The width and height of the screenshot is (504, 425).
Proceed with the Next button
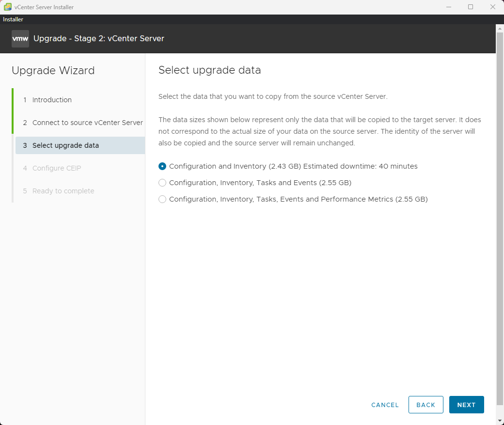[x=466, y=405]
